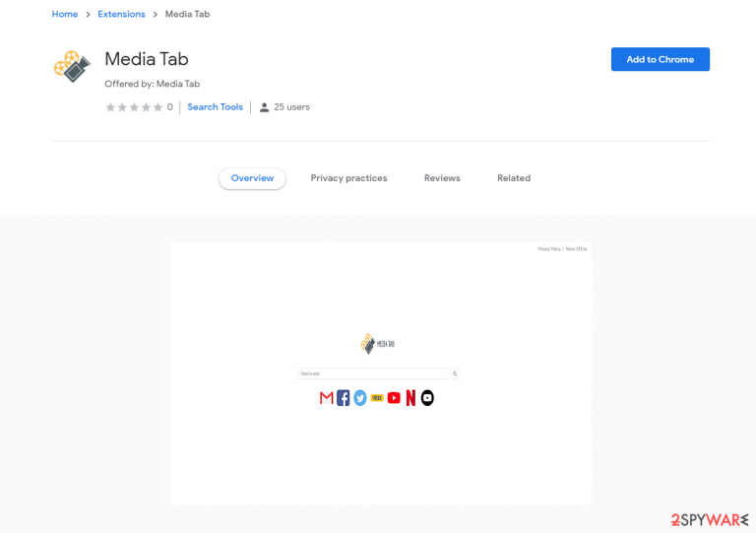
Task: Click Privacy Policy link in preview
Action: [x=549, y=249]
